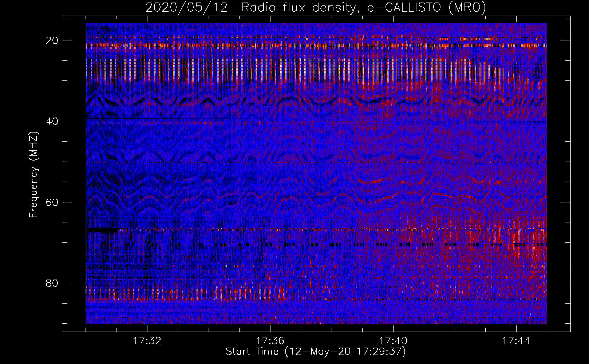Click the "Start Time (12-May-20 17:29:37)" label
The height and width of the screenshot is (364, 589).
point(316,352)
